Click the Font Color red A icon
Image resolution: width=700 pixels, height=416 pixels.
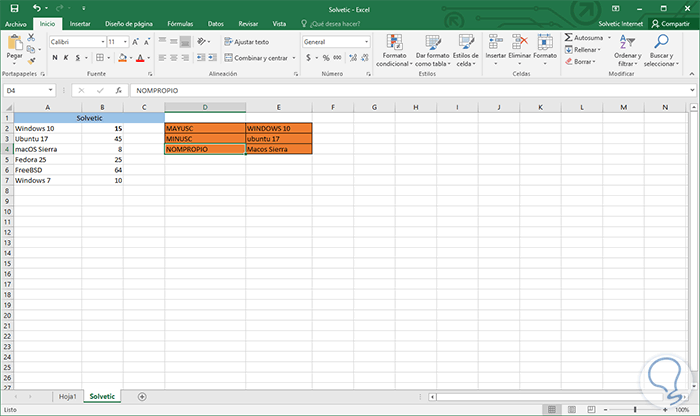tap(140, 58)
